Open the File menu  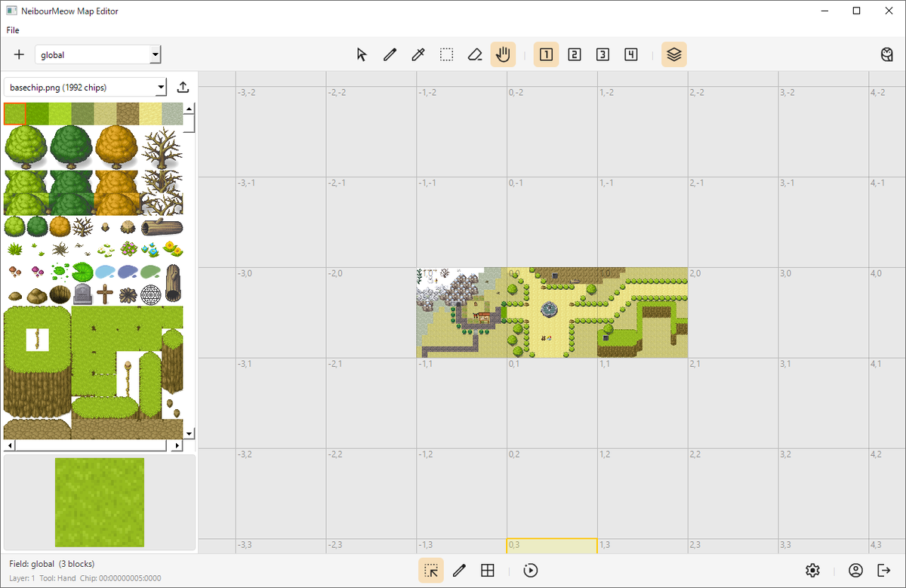(x=13, y=30)
